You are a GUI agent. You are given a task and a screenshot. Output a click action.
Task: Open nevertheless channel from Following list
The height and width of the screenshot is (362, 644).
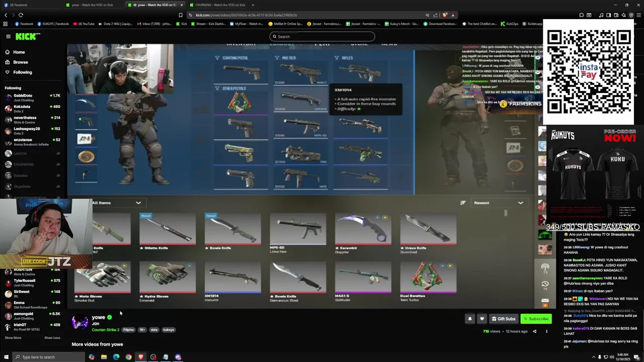pyautogui.click(x=32, y=120)
